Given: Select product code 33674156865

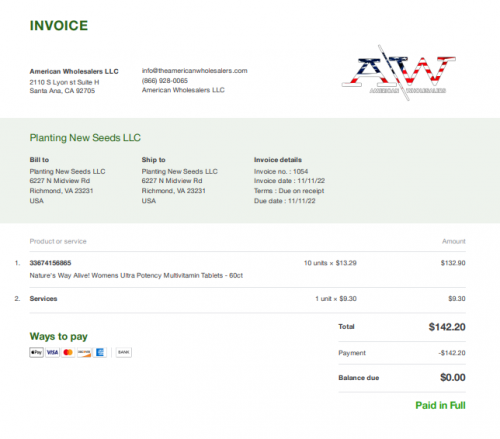Looking at the screenshot, I should [x=50, y=263].
